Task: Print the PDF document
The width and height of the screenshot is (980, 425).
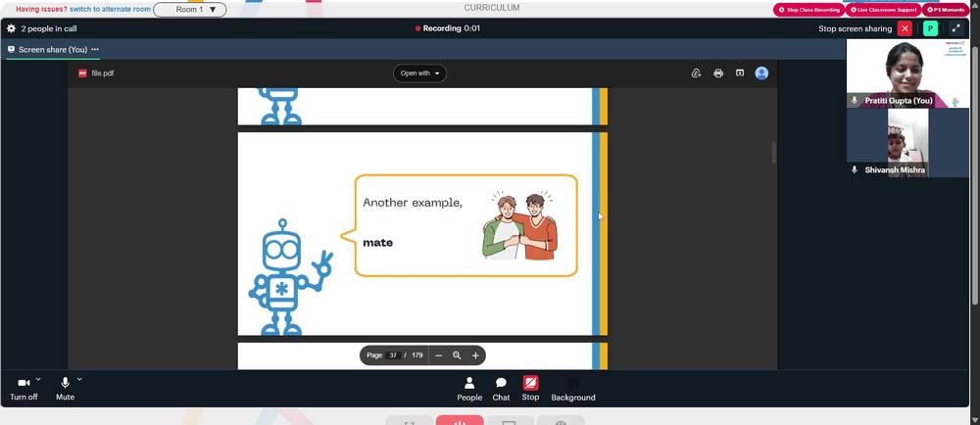Action: coord(718,73)
